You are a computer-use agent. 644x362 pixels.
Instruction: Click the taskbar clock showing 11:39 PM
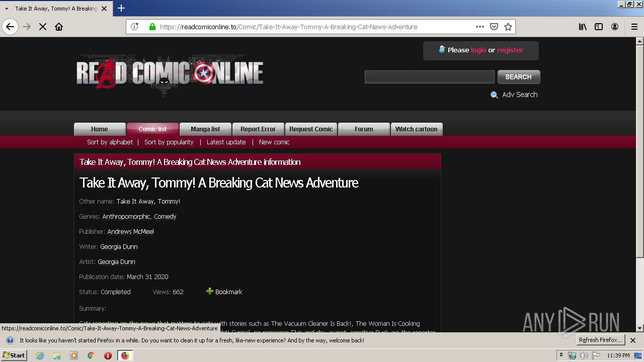[x=618, y=355]
